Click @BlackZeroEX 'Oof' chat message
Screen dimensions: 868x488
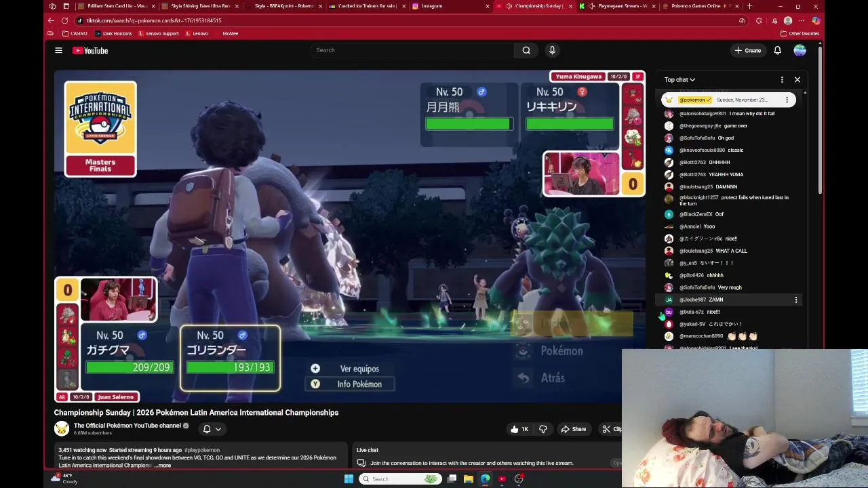701,214
